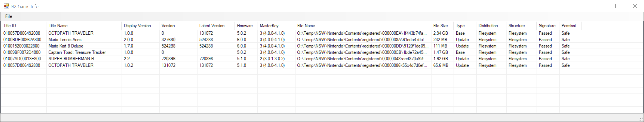
Task: Click the Distribution column header
Action: coord(491,26)
